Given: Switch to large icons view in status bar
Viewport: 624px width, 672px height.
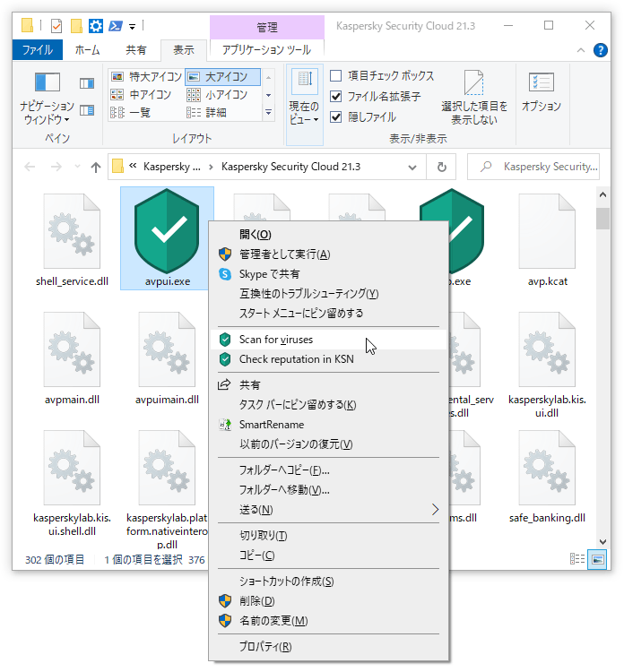Looking at the screenshot, I should (597, 559).
